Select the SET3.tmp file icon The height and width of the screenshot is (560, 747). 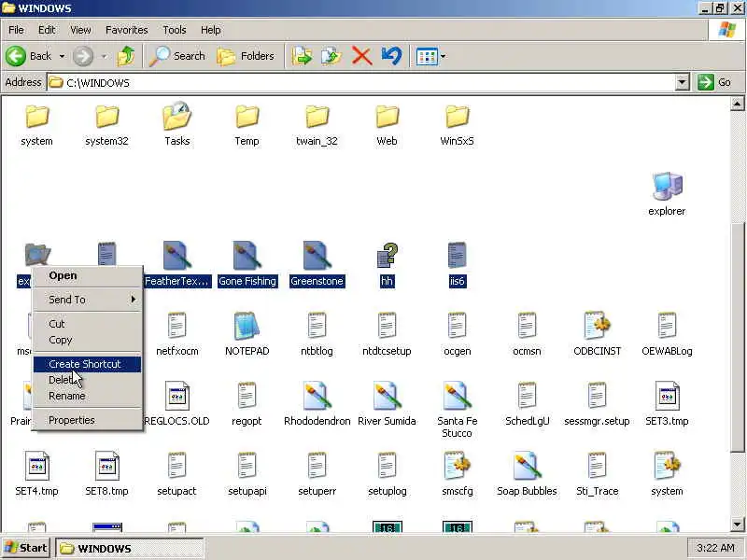click(667, 396)
